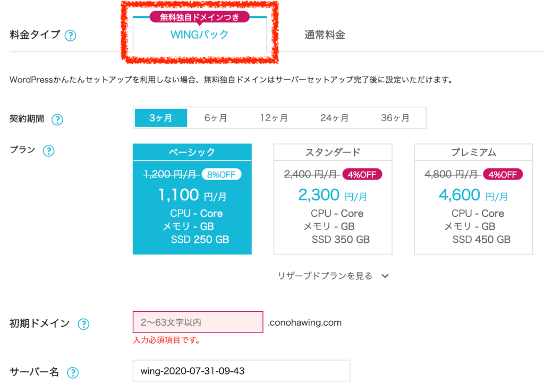
Task: Click the 無料独自ドメインつき badge
Action: 199,18
